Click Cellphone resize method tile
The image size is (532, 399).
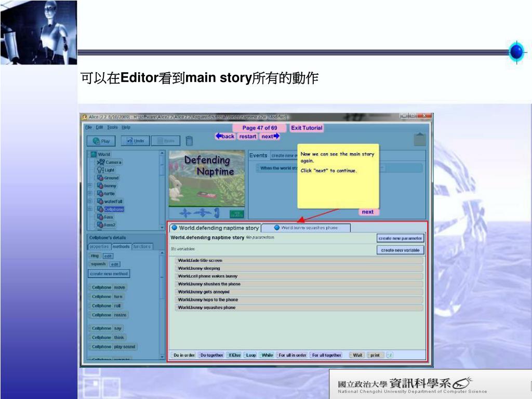pyautogui.click(x=109, y=315)
